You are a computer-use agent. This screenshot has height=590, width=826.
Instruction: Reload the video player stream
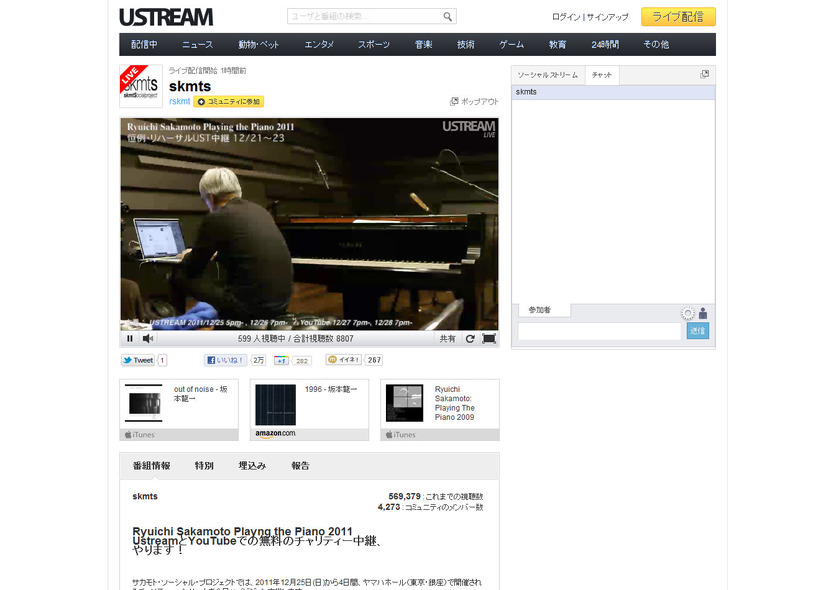point(470,339)
